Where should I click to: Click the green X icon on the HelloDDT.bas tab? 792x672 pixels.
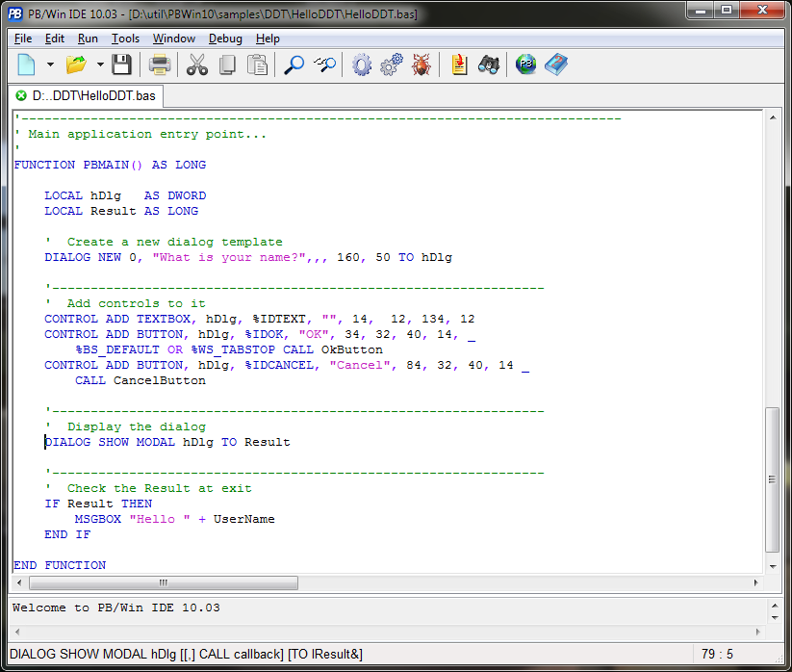pos(21,95)
